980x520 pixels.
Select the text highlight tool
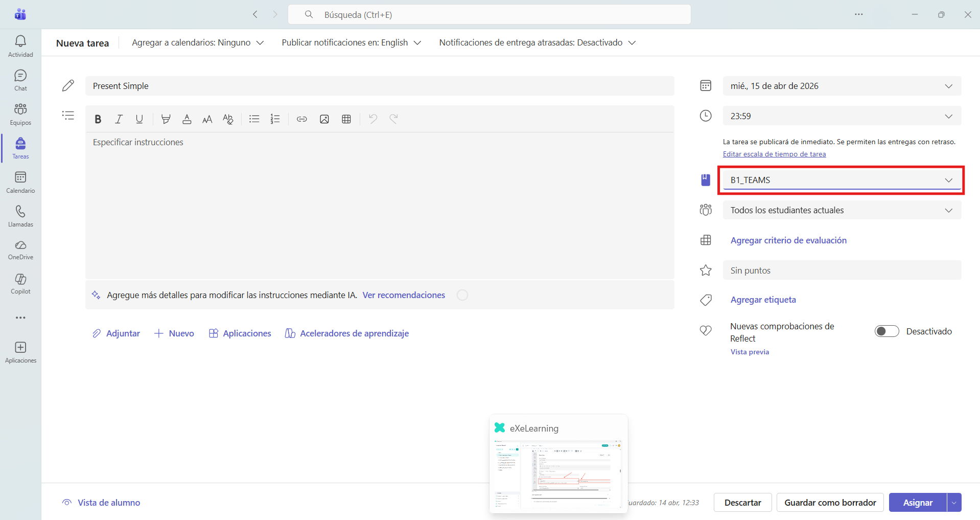click(x=166, y=119)
